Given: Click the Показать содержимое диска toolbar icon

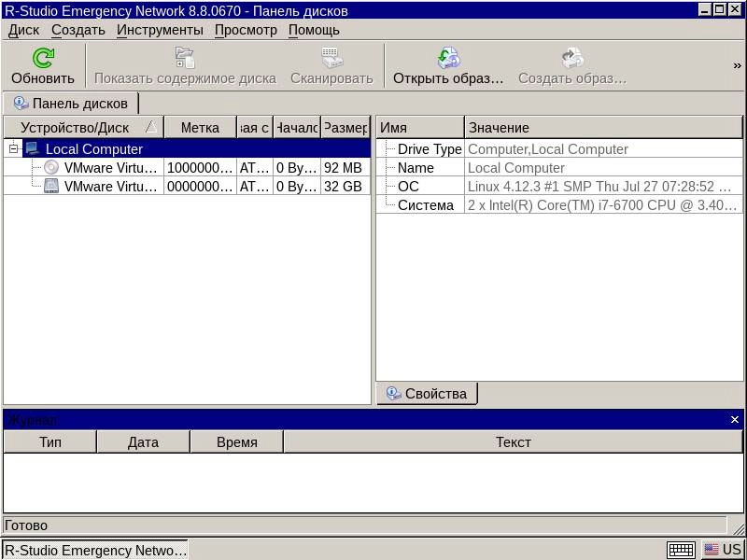Looking at the screenshot, I should pyautogui.click(x=185, y=58).
